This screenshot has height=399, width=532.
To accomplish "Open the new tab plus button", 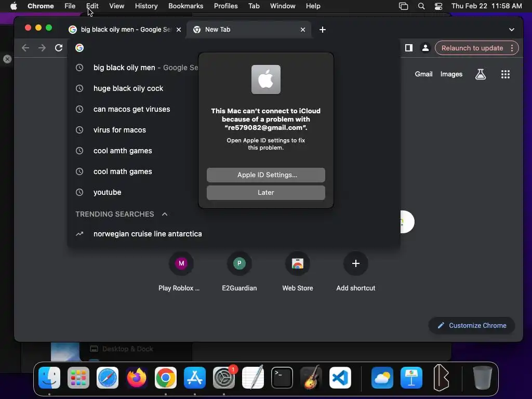I will click(323, 30).
